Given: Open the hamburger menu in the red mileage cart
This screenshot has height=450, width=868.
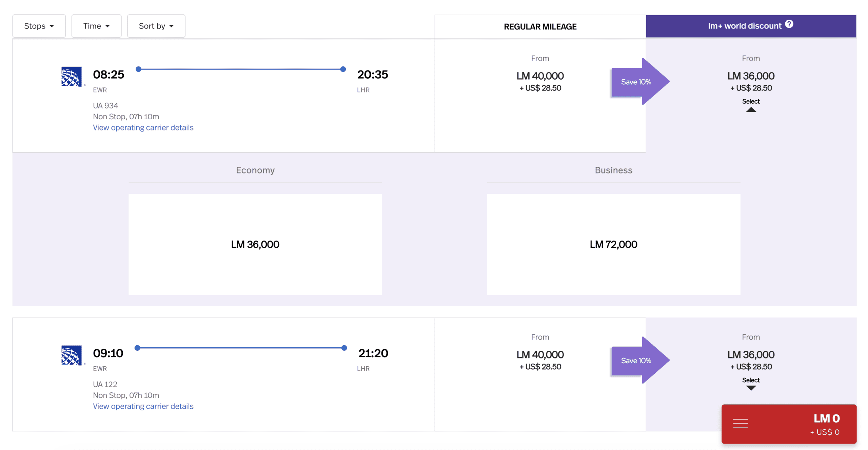Looking at the screenshot, I should point(741,423).
